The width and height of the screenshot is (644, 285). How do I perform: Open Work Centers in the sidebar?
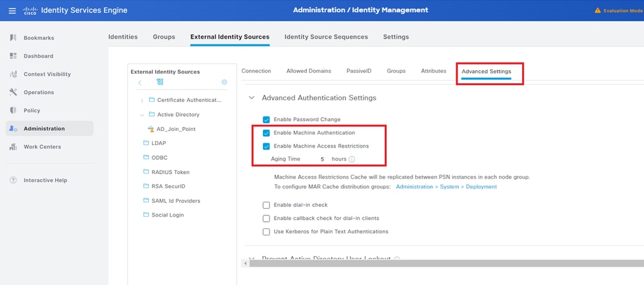point(42,146)
